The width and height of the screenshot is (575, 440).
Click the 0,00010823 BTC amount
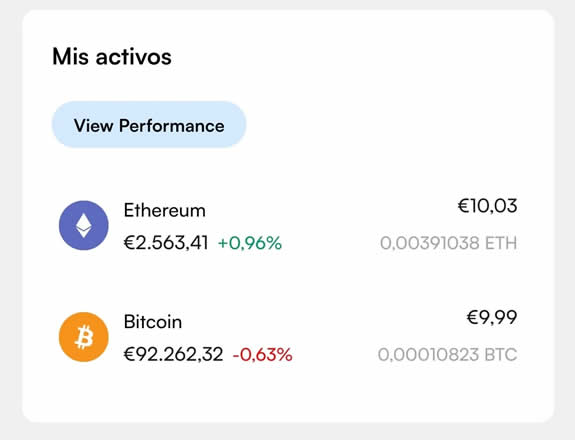[447, 355]
